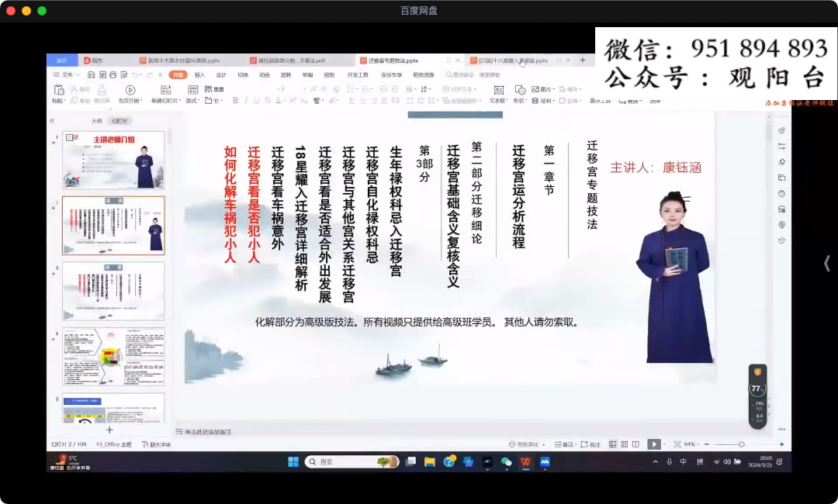
Task: Click the Print icon in quick toolbar
Action: pyautogui.click(x=113, y=74)
